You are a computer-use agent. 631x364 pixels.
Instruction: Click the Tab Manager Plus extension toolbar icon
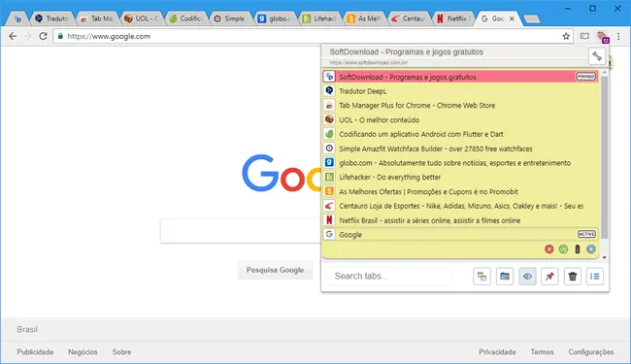tap(603, 37)
